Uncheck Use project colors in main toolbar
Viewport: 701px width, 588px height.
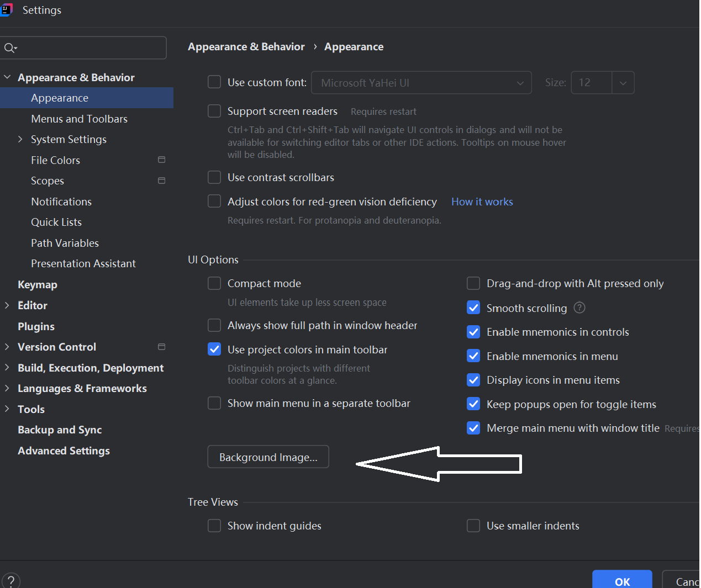tap(214, 349)
